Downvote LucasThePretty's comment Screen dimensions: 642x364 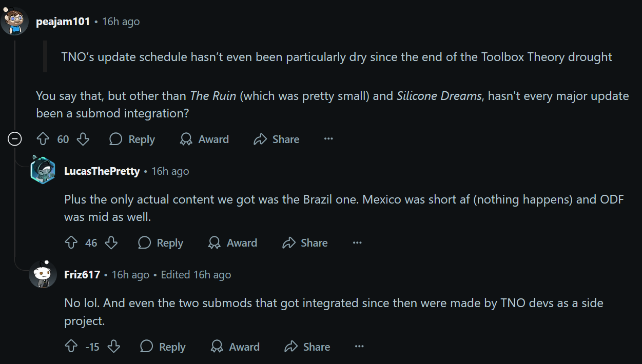pyautogui.click(x=111, y=242)
